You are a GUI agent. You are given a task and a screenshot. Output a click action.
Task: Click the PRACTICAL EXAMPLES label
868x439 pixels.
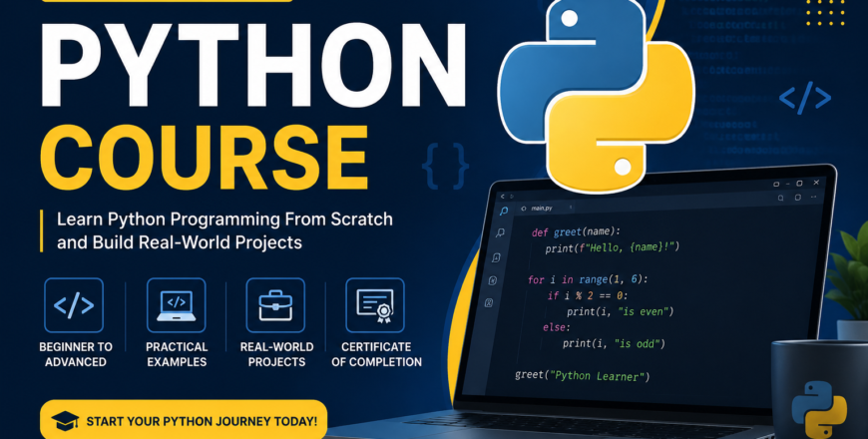tap(177, 355)
